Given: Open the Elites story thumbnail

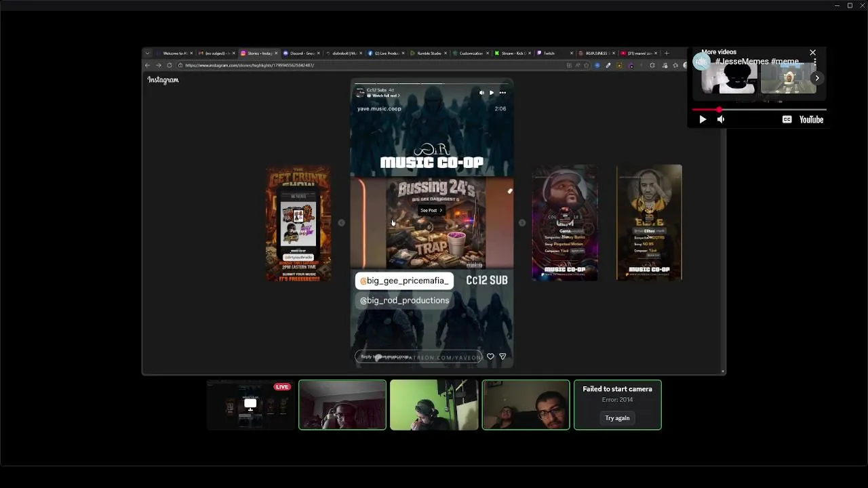Looking at the screenshot, I should [x=649, y=222].
